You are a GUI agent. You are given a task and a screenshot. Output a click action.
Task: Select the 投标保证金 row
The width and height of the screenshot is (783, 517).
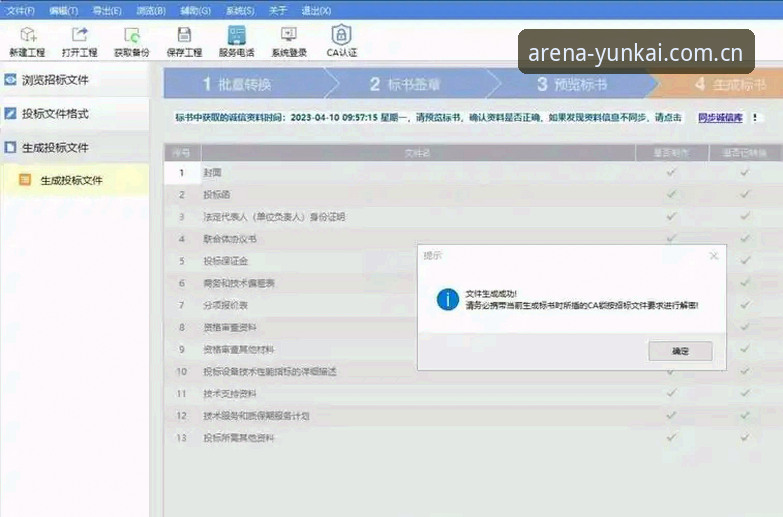click(291, 261)
